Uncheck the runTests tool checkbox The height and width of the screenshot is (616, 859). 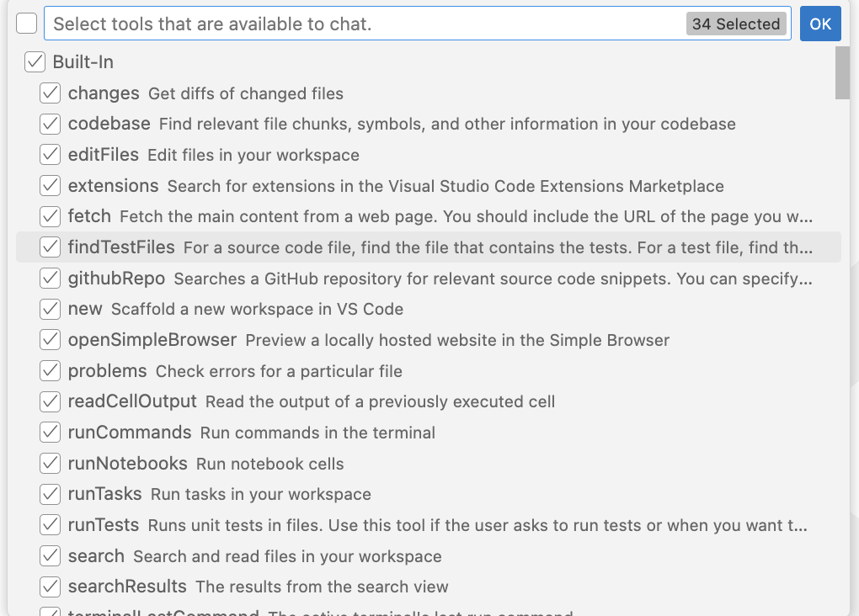[50, 524]
